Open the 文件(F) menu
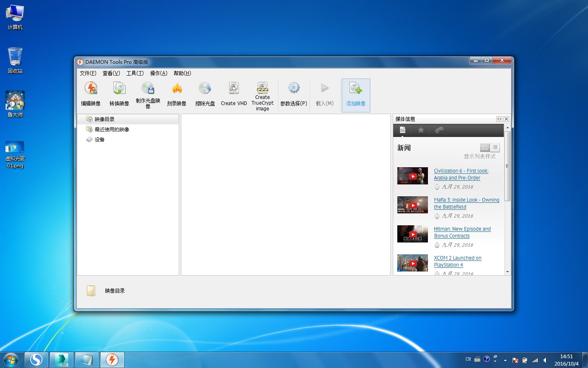 pyautogui.click(x=88, y=73)
